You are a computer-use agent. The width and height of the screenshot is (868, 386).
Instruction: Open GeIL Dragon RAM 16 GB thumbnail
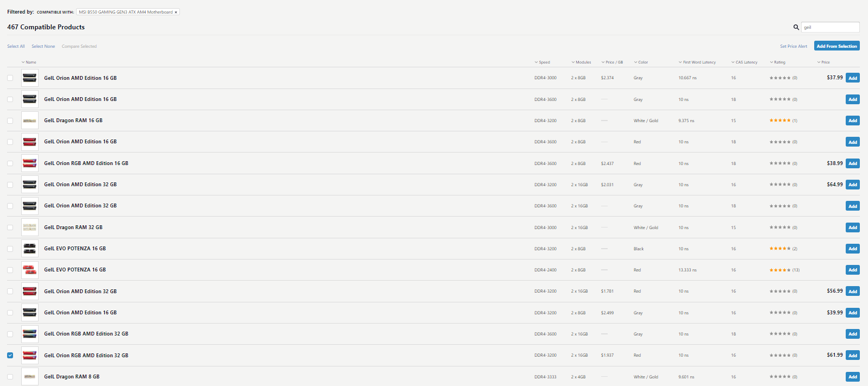coord(30,121)
